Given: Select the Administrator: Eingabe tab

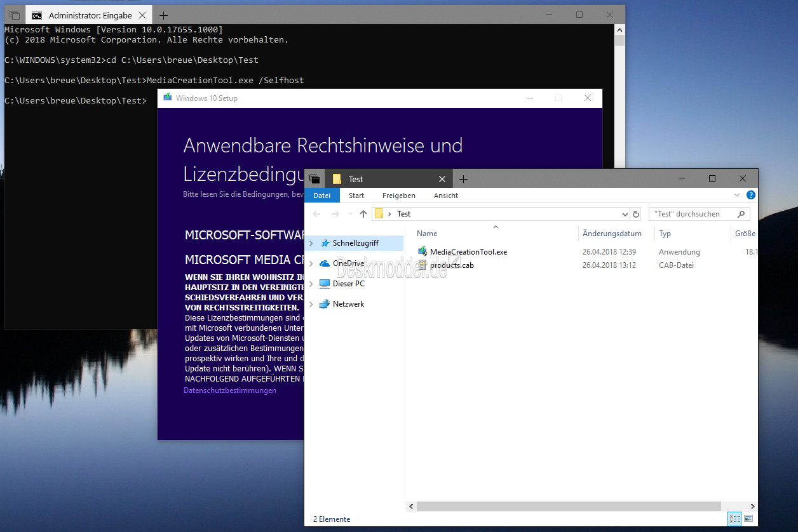Looking at the screenshot, I should tap(89, 15).
